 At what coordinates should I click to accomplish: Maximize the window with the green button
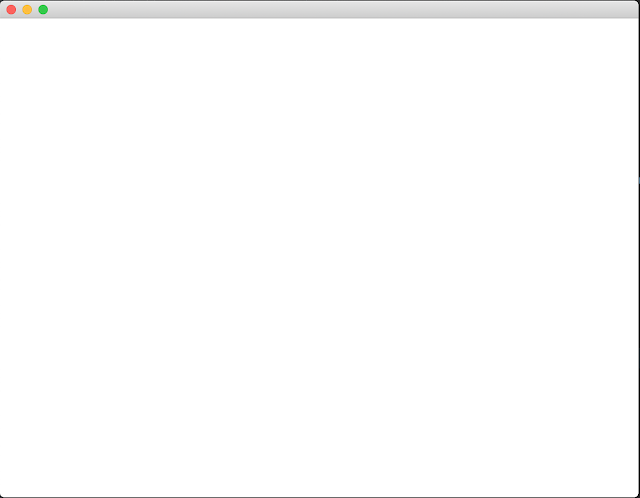click(43, 9)
